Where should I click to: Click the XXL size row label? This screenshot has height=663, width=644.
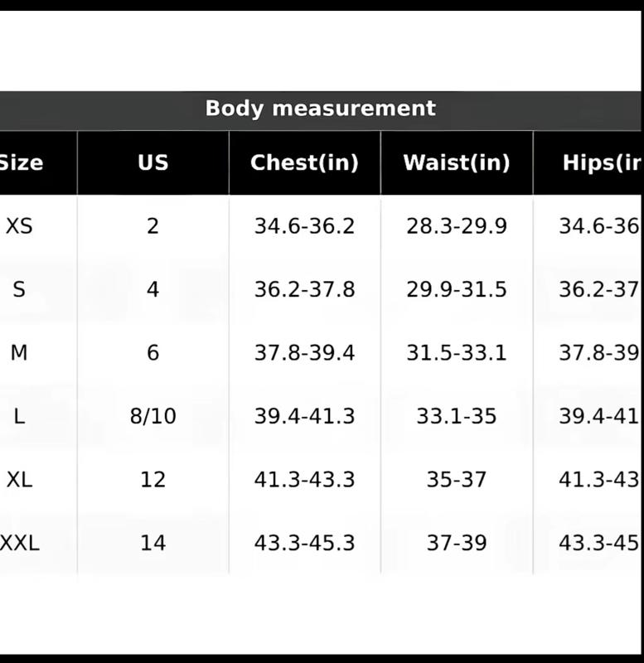point(19,543)
